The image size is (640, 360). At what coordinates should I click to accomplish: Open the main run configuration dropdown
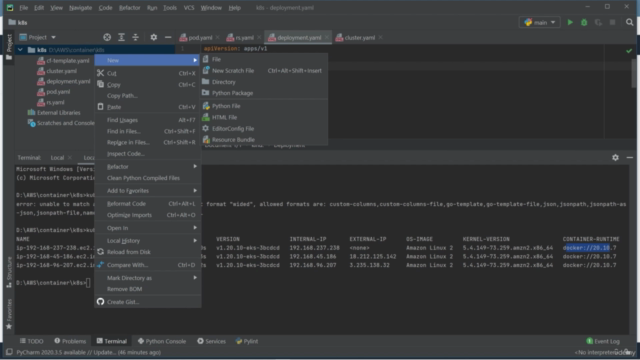pos(540,22)
